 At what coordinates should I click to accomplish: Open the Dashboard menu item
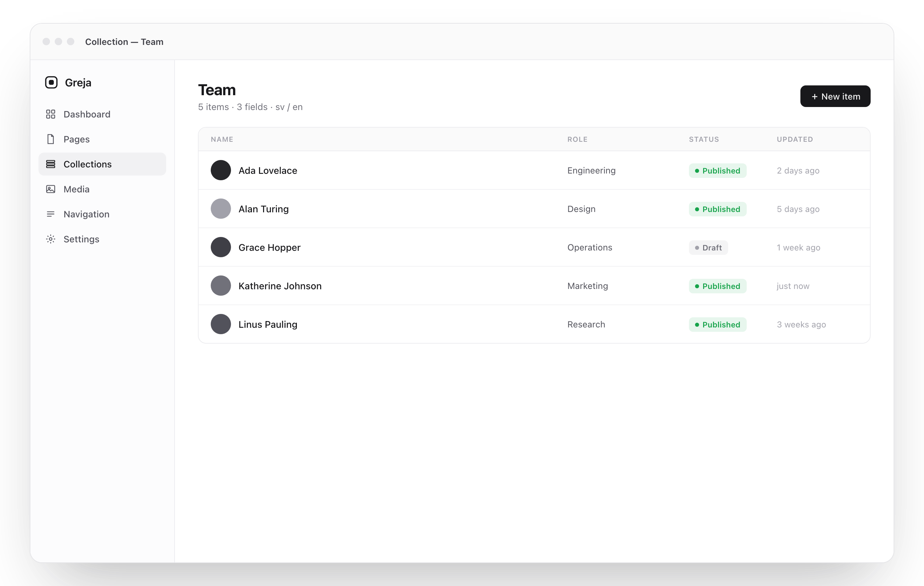102,114
